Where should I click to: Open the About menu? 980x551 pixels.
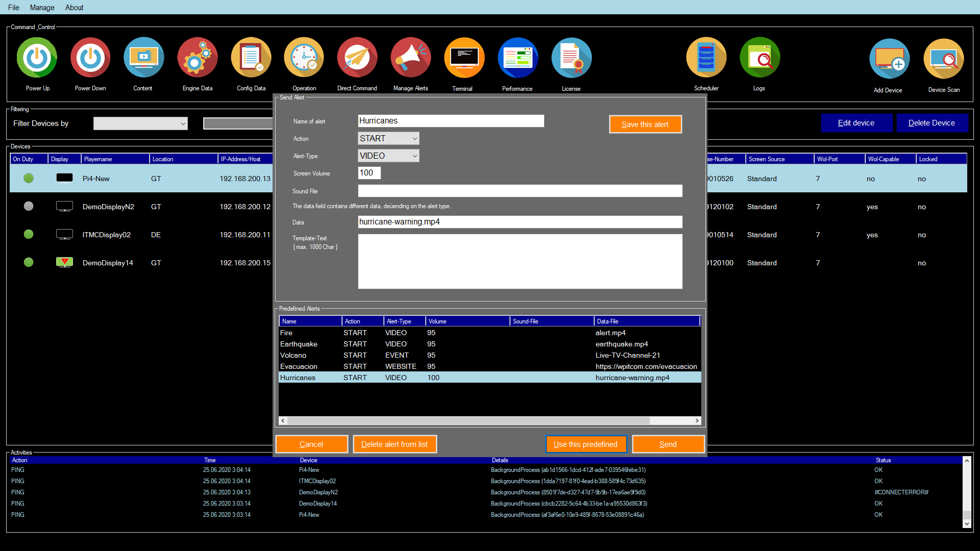tap(74, 8)
